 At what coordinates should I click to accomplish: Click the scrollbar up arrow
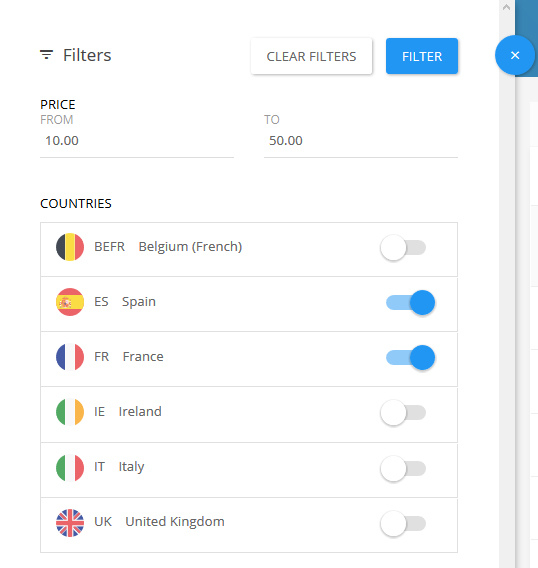click(506, 7)
